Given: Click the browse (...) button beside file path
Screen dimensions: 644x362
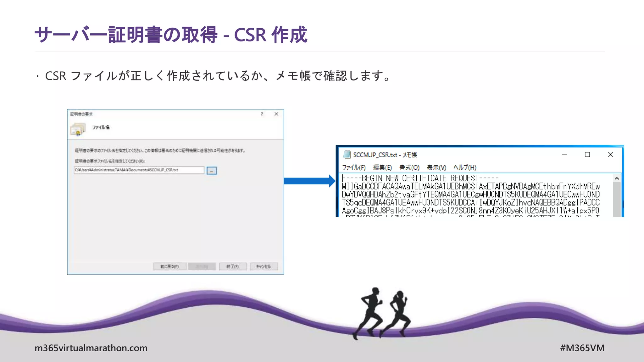Looking at the screenshot, I should 212,171.
